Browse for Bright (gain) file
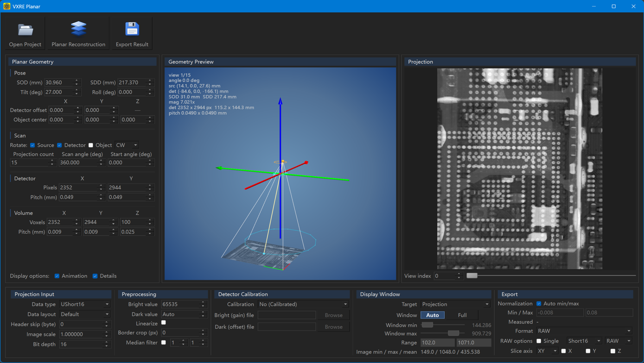The height and width of the screenshot is (363, 644). pyautogui.click(x=333, y=315)
